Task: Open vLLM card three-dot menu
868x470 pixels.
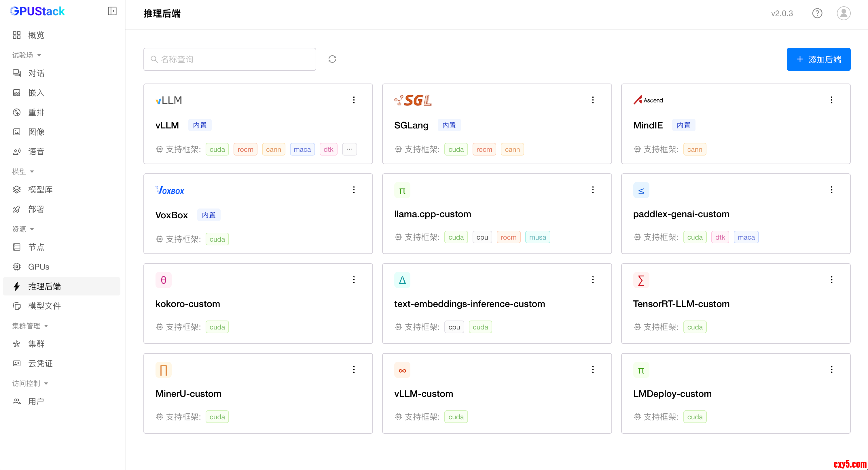Action: [354, 100]
